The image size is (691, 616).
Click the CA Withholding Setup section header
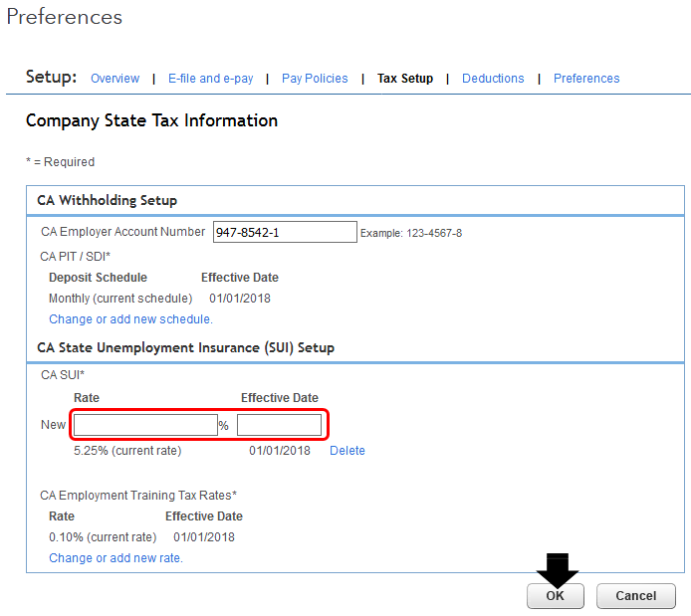tap(108, 200)
